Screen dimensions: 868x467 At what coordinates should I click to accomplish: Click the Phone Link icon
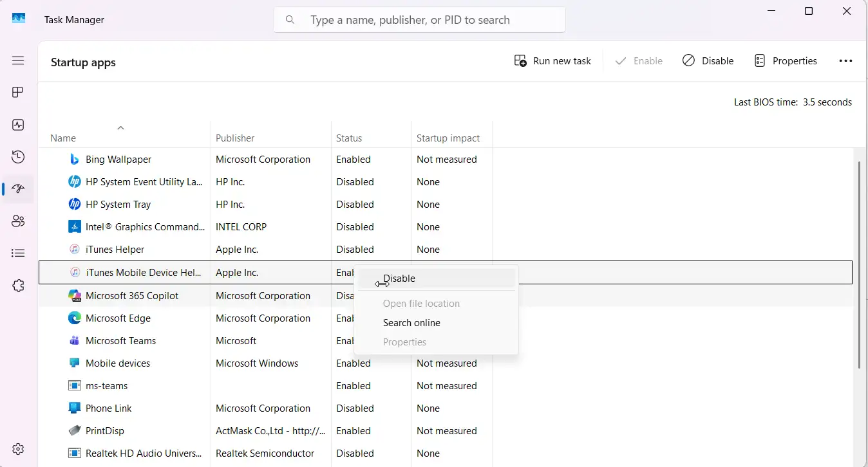(x=75, y=408)
